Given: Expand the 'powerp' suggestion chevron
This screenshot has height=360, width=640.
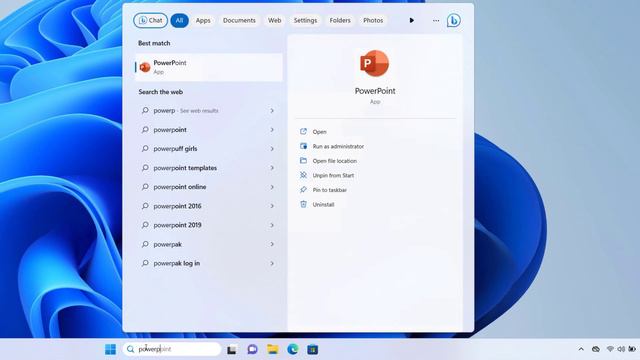Looking at the screenshot, I should click(x=272, y=111).
